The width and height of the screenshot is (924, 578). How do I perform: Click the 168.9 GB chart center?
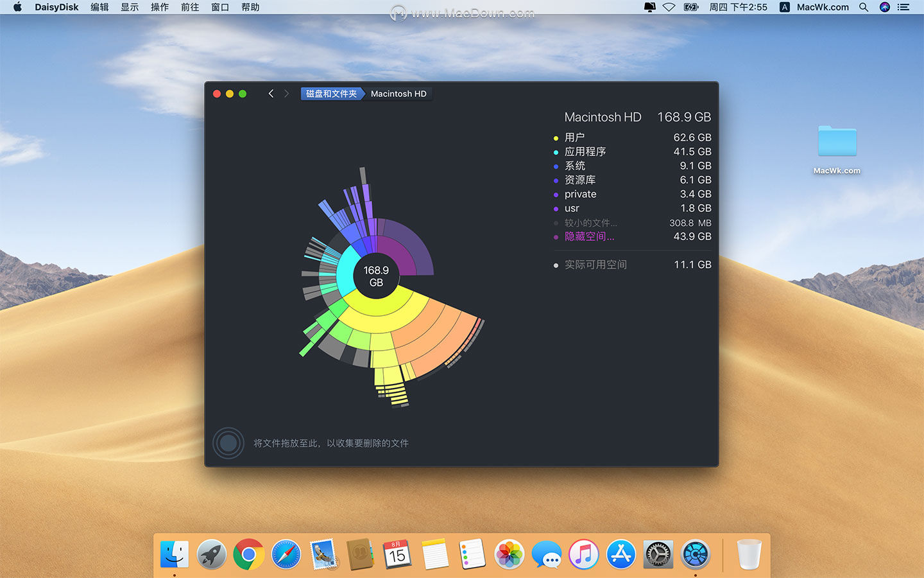[x=376, y=276]
